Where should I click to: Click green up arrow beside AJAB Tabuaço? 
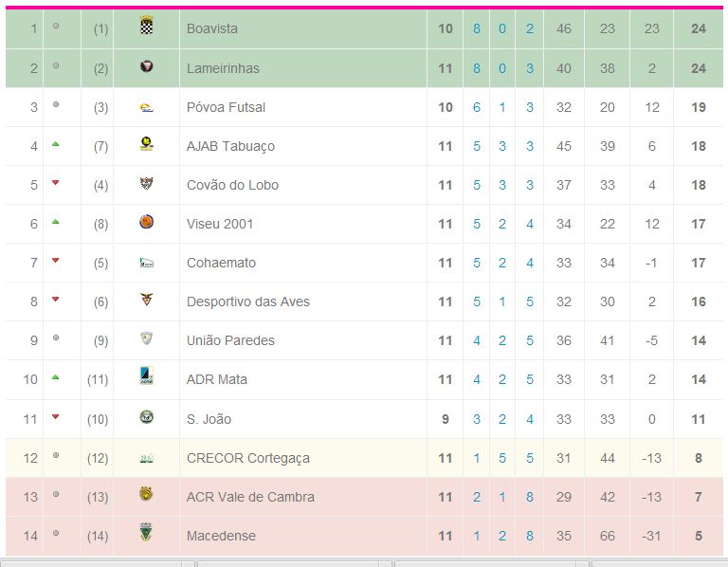click(56, 144)
